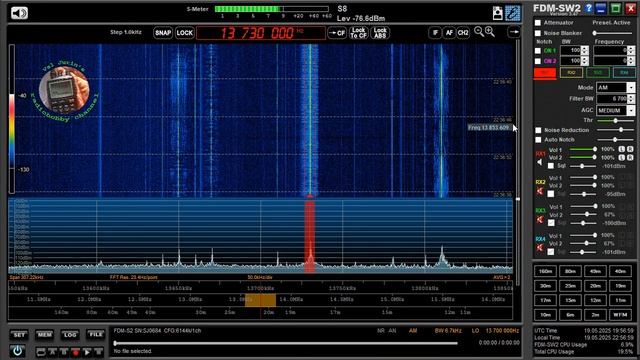Enable Auto Notch checkbox
This screenshot has height=360, width=640.
tap(538, 140)
